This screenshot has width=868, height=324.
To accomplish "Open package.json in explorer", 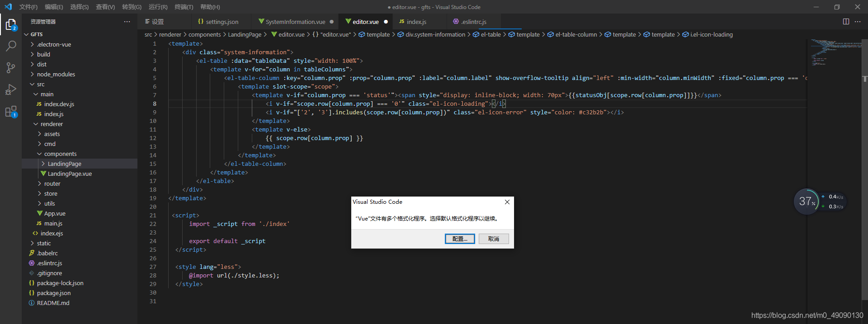I will pyautogui.click(x=80, y=293).
